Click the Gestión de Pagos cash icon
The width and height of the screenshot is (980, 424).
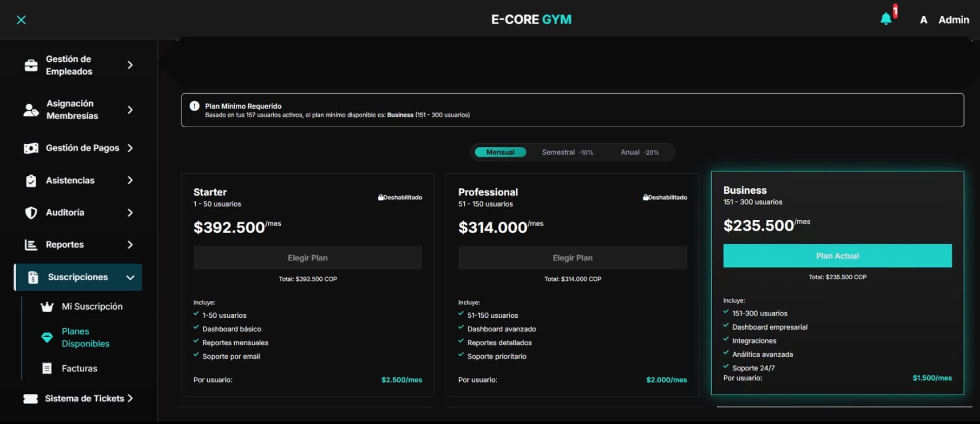pyautogui.click(x=31, y=148)
